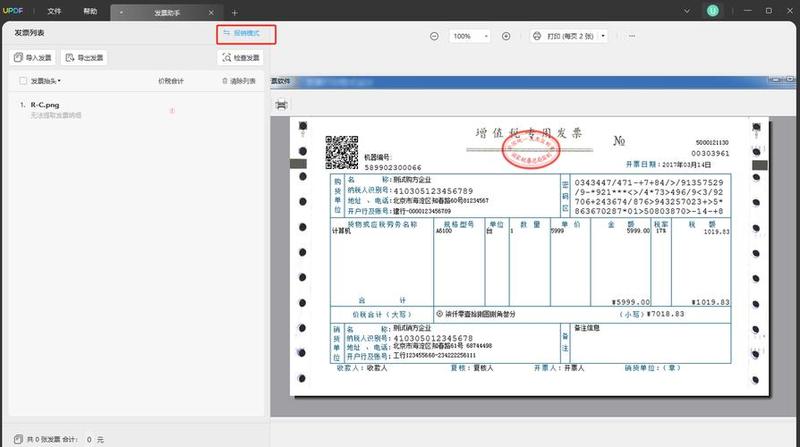The height and width of the screenshot is (447, 800).
Task: Click the 打印 (每页 2 张) print button
Action: tap(564, 36)
